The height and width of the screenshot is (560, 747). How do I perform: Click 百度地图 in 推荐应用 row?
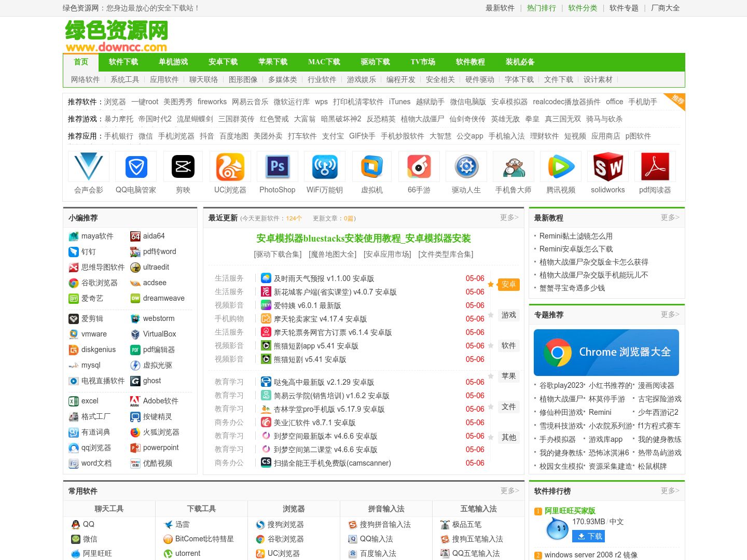click(234, 136)
